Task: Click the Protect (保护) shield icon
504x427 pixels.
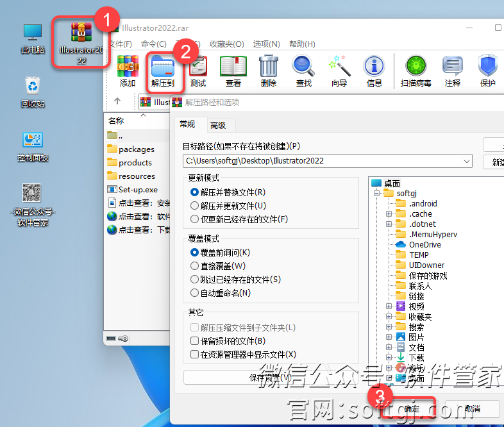Action: coord(488,66)
